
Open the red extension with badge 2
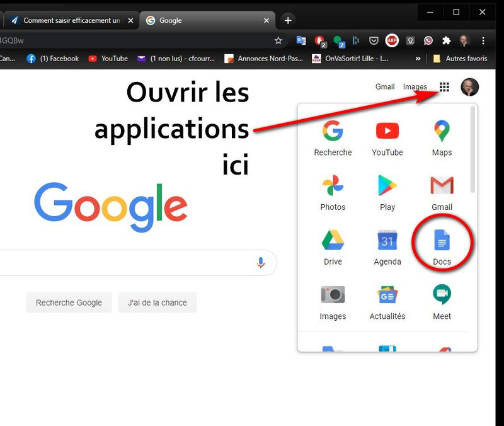(x=320, y=41)
